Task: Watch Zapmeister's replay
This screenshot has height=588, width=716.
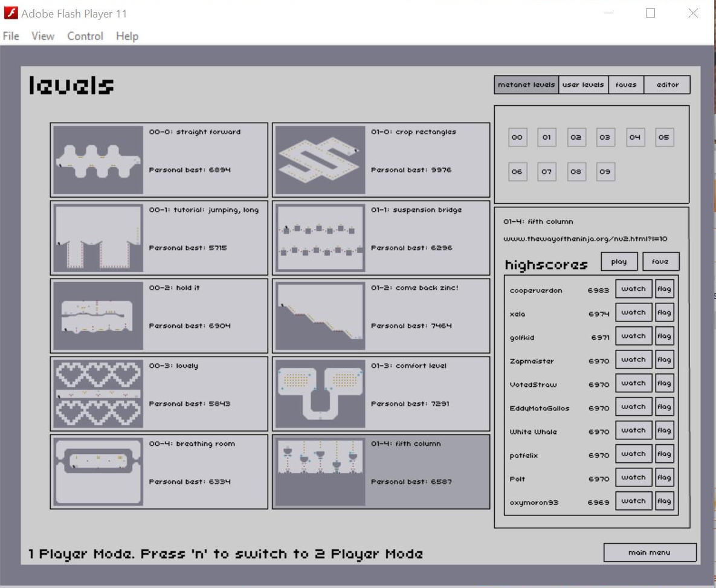Action: [x=633, y=360]
